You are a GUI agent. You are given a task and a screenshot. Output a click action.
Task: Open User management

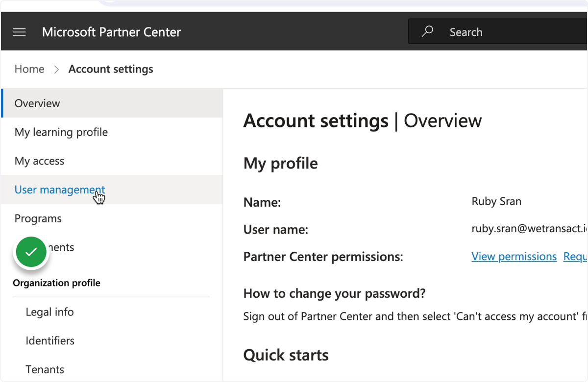coord(112,190)
